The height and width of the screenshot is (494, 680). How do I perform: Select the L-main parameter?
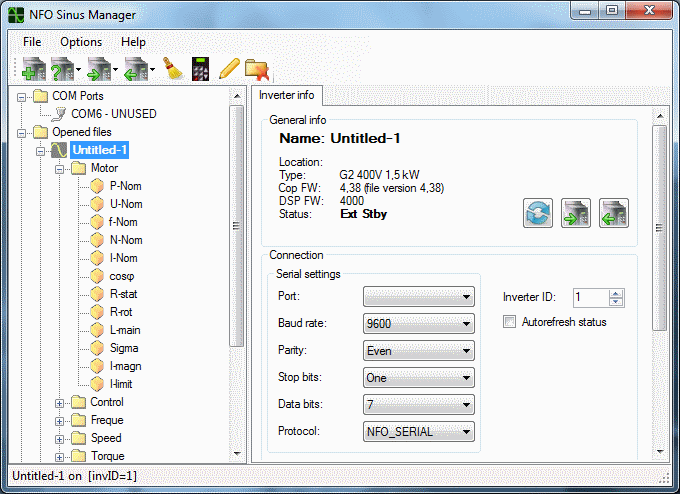[125, 330]
